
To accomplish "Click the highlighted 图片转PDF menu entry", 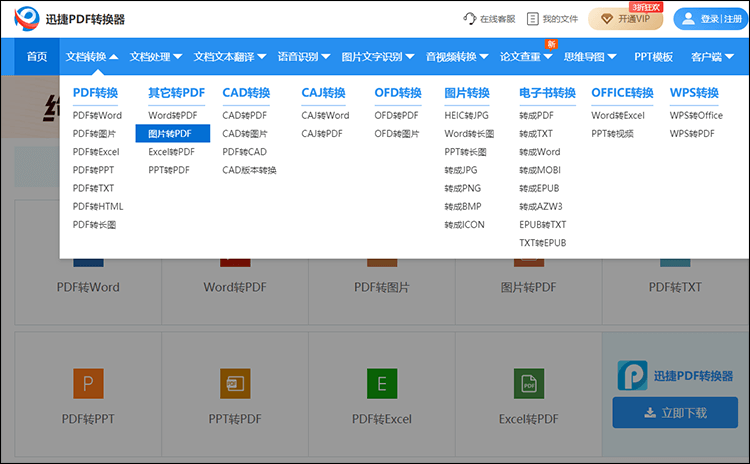I will click(x=173, y=133).
